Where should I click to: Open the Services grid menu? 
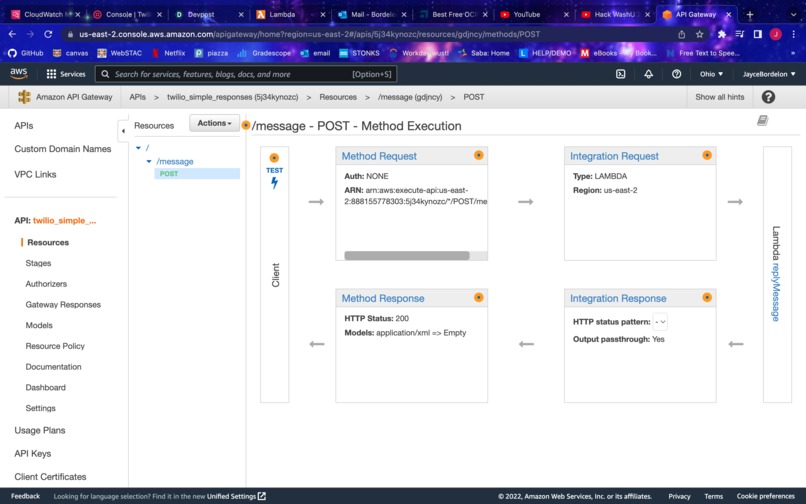[66, 74]
